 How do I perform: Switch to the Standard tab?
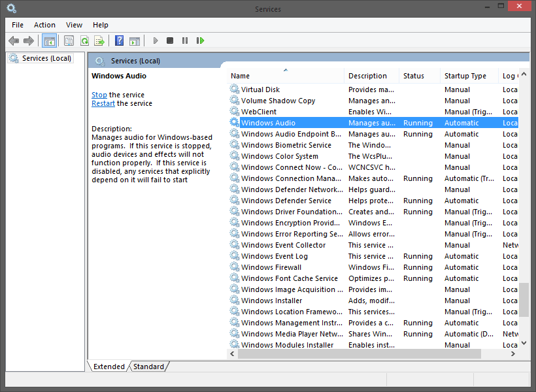(148, 367)
